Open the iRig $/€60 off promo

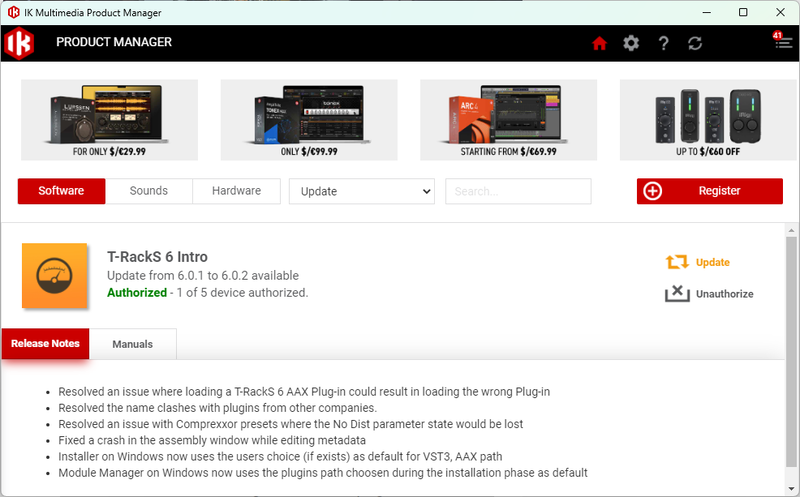click(x=708, y=120)
